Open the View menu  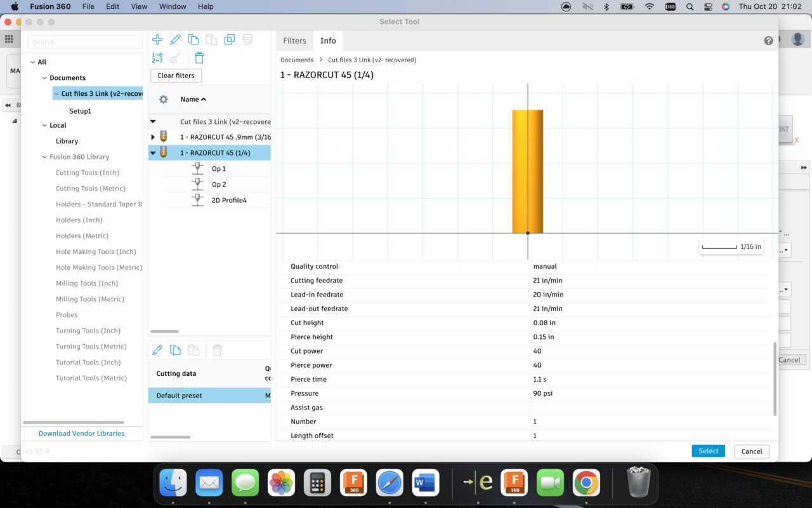pyautogui.click(x=139, y=6)
